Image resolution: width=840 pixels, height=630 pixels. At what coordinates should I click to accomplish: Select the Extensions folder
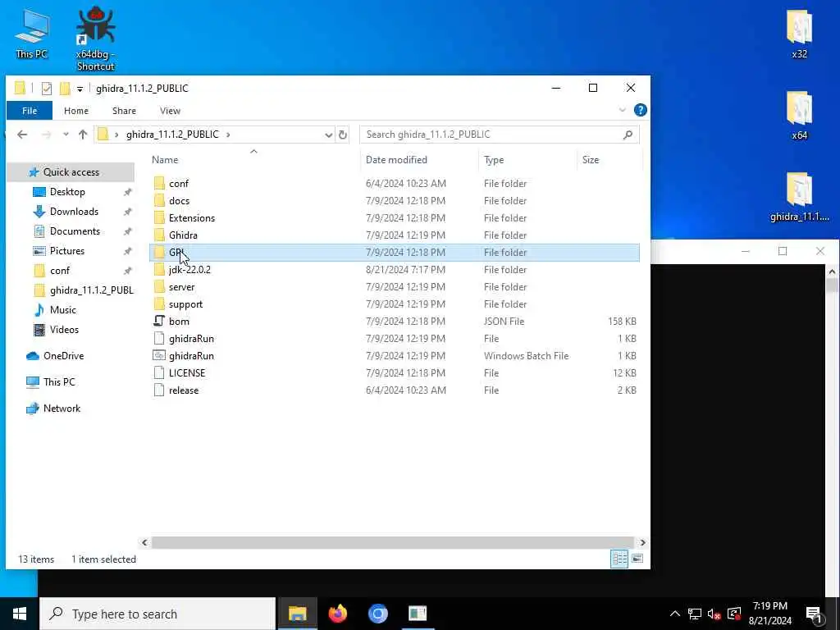pyautogui.click(x=395, y=218)
